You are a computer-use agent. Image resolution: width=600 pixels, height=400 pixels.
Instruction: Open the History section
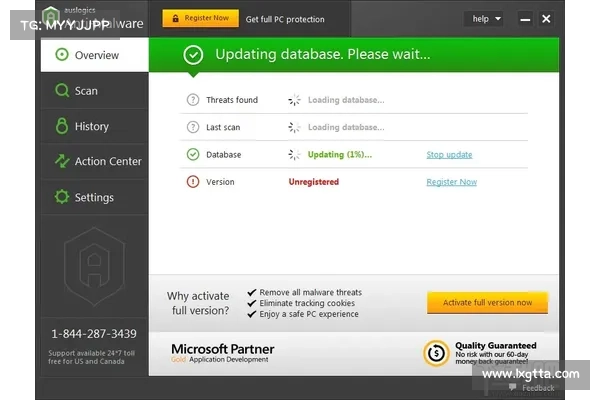pos(90,126)
